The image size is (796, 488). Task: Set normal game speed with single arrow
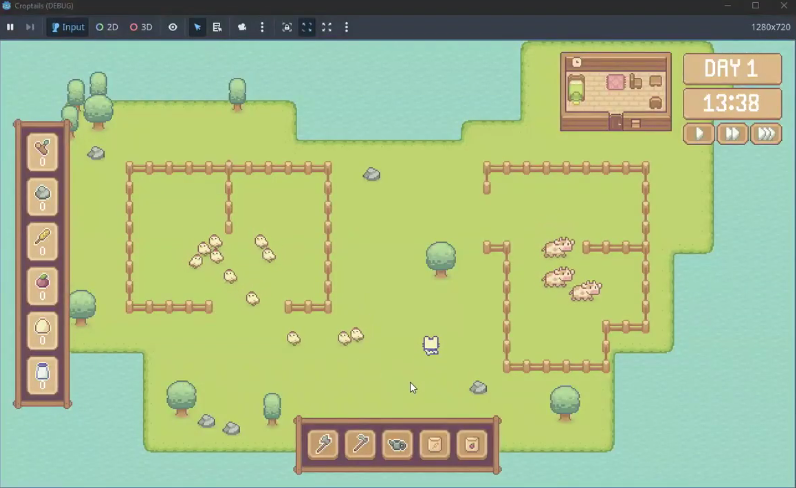(x=699, y=134)
